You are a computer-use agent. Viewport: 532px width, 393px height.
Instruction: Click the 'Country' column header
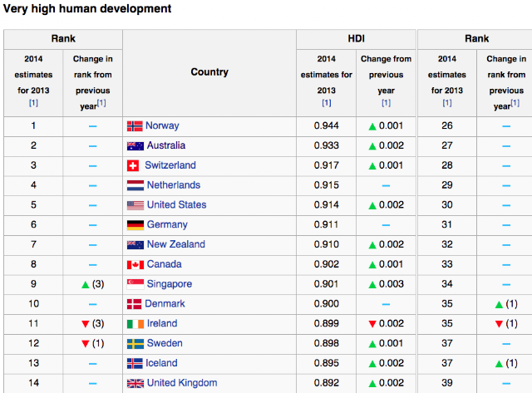click(209, 72)
